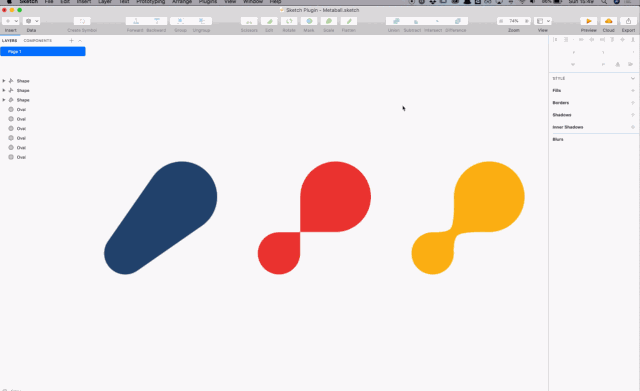Add a new page using plus button
This screenshot has width=640, height=391.
tap(71, 40)
